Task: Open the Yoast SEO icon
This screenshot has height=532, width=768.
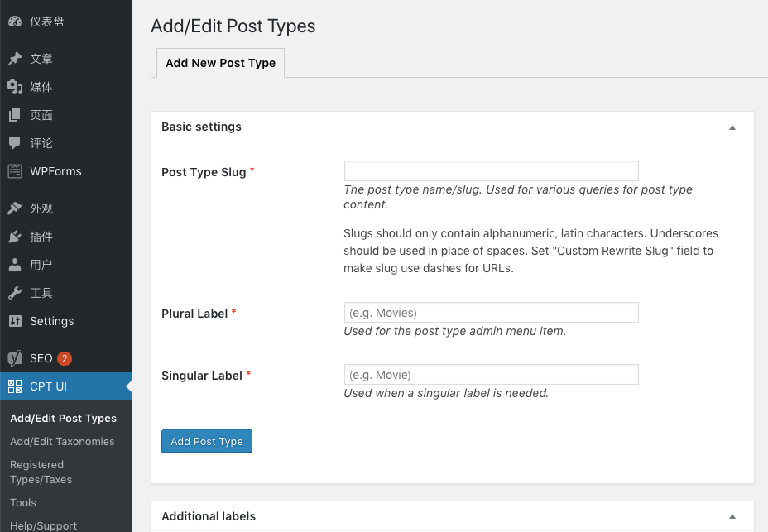Action: point(15,358)
